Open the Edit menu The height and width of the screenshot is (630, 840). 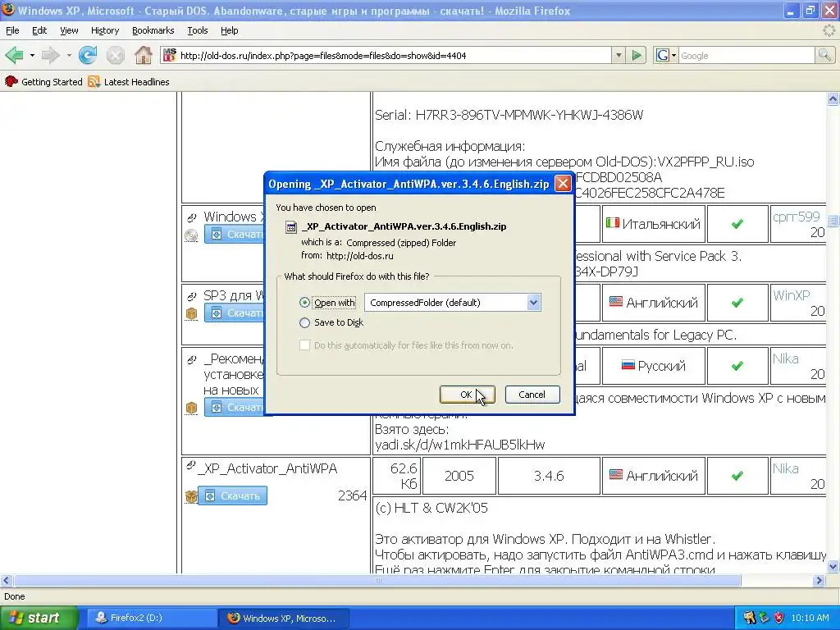(39, 30)
